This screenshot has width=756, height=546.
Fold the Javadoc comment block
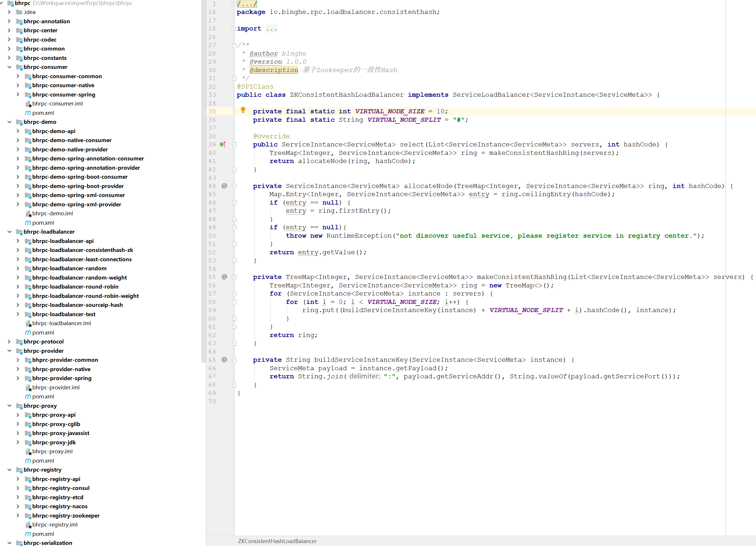point(234,45)
